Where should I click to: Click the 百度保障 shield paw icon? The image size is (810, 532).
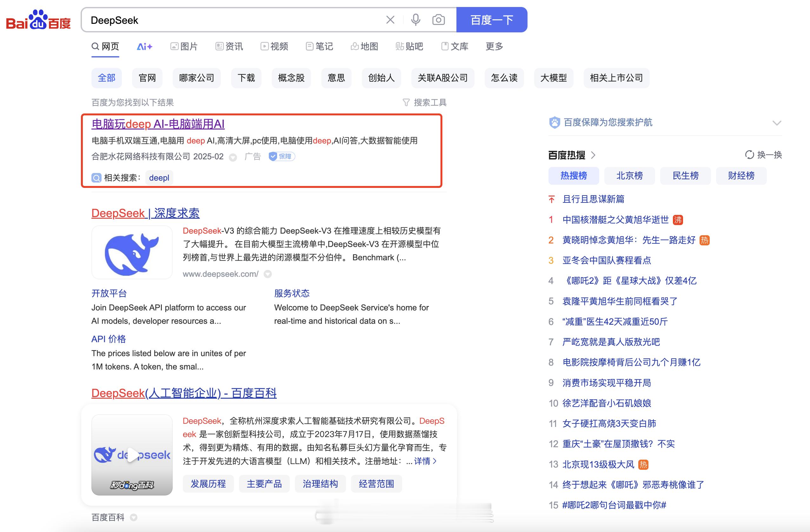click(x=554, y=123)
